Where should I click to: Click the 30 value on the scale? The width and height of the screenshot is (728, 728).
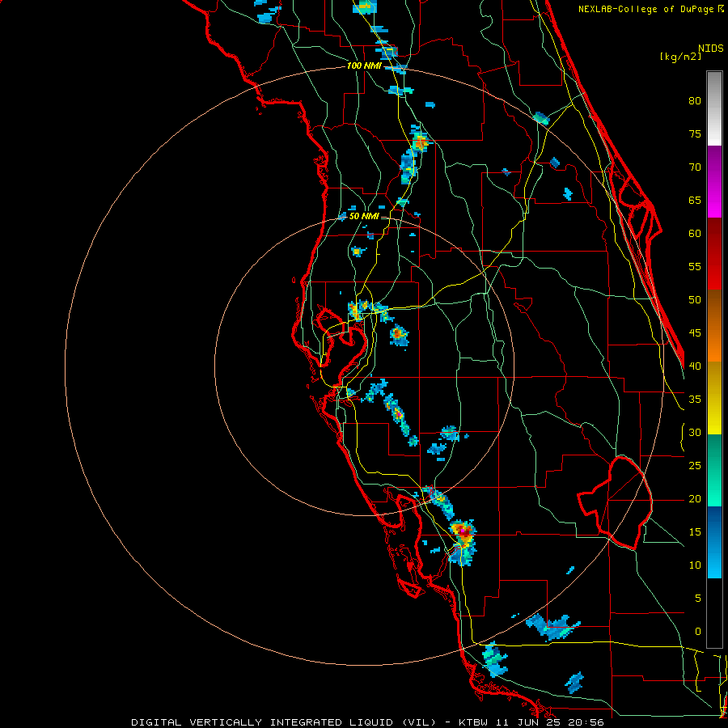(695, 432)
